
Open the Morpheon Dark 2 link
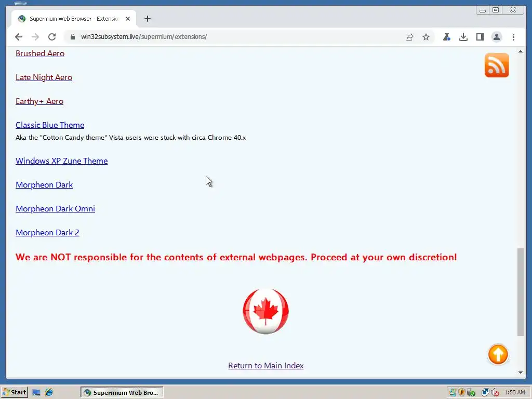coord(47,232)
